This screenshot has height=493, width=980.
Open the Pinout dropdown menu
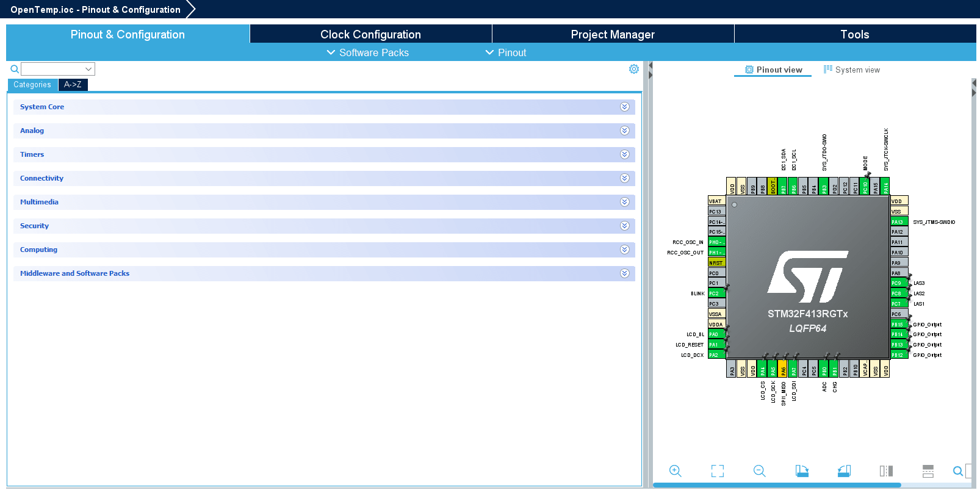506,52
